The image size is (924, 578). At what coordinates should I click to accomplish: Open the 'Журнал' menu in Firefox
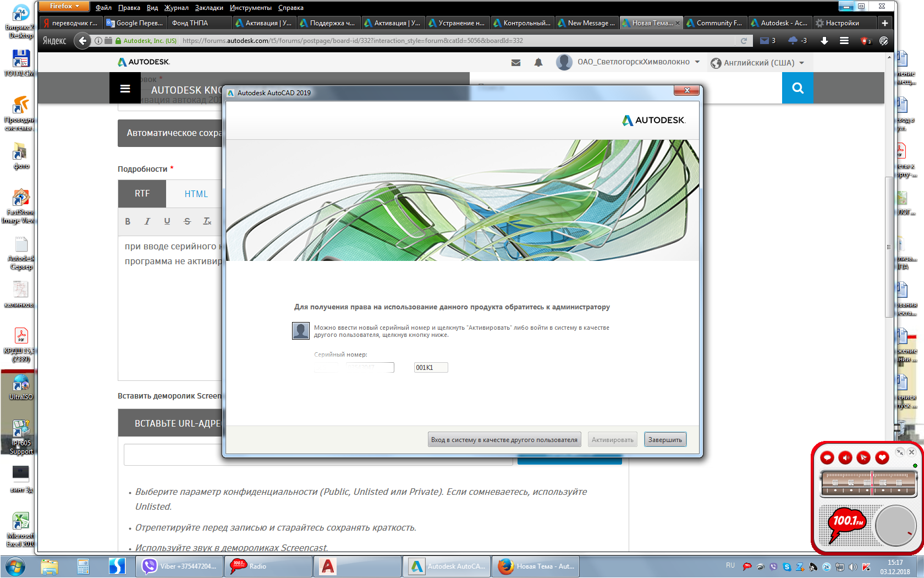coord(176,8)
